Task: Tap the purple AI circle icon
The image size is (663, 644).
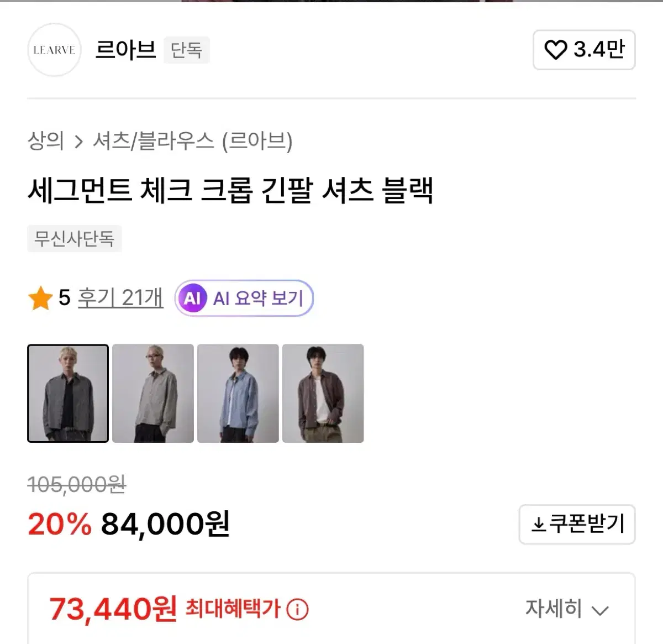Action: [x=192, y=299]
